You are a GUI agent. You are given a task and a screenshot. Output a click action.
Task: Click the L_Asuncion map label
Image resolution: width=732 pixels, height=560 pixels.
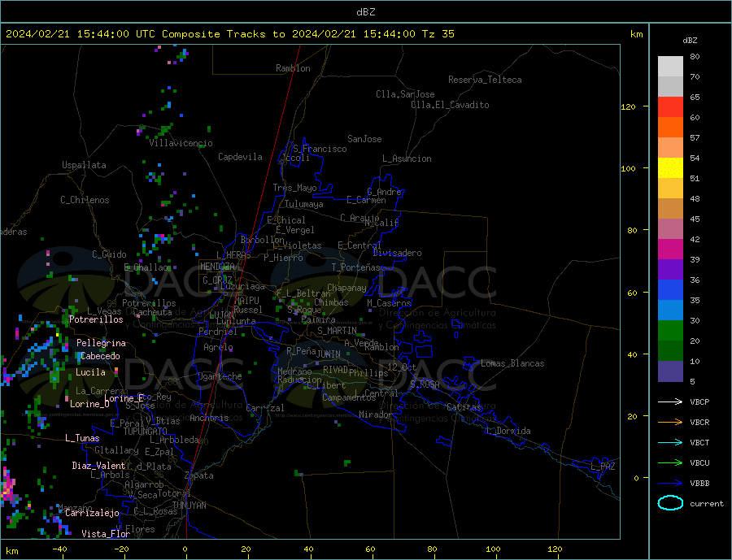coord(407,158)
